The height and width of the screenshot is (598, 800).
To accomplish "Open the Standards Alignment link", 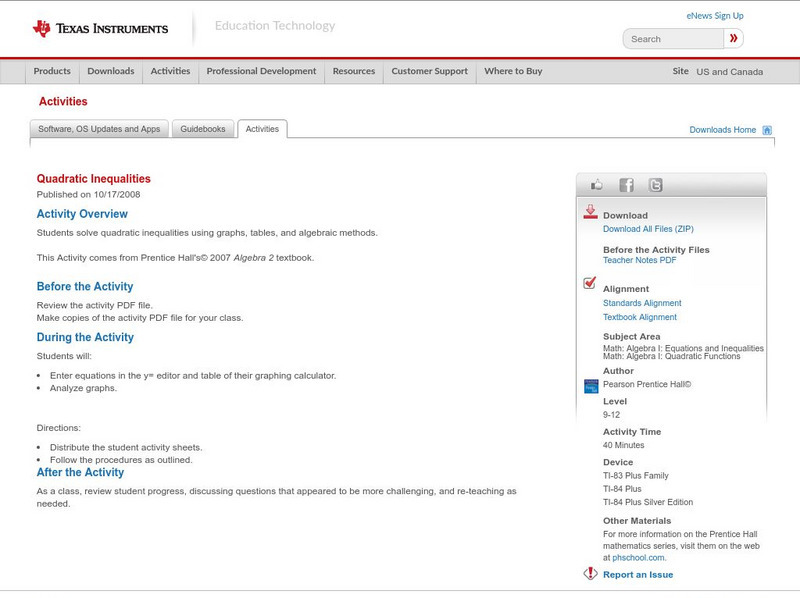I will pos(642,303).
